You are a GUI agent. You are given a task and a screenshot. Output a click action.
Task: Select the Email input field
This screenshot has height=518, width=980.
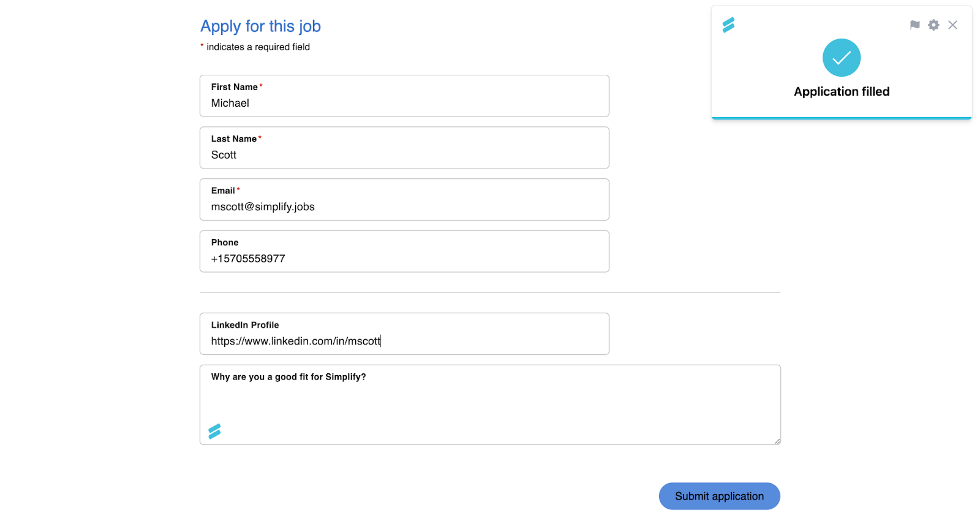pos(404,207)
